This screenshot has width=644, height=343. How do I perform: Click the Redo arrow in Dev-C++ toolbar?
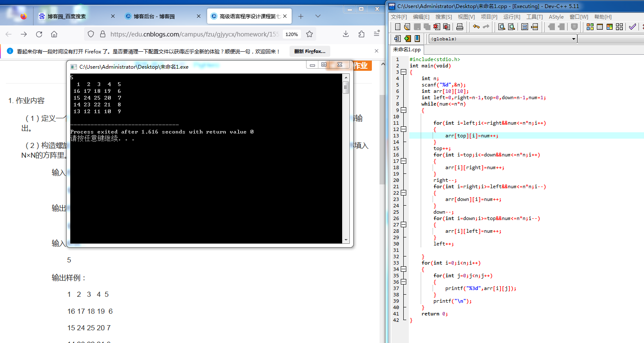point(486,27)
